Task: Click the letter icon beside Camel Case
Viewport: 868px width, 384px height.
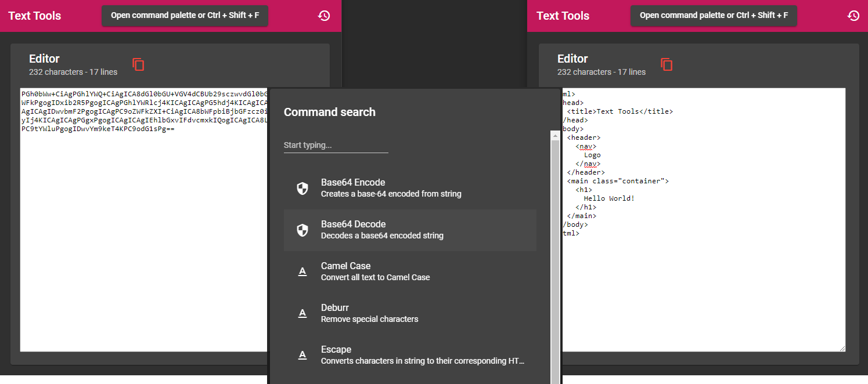Action: (x=302, y=271)
